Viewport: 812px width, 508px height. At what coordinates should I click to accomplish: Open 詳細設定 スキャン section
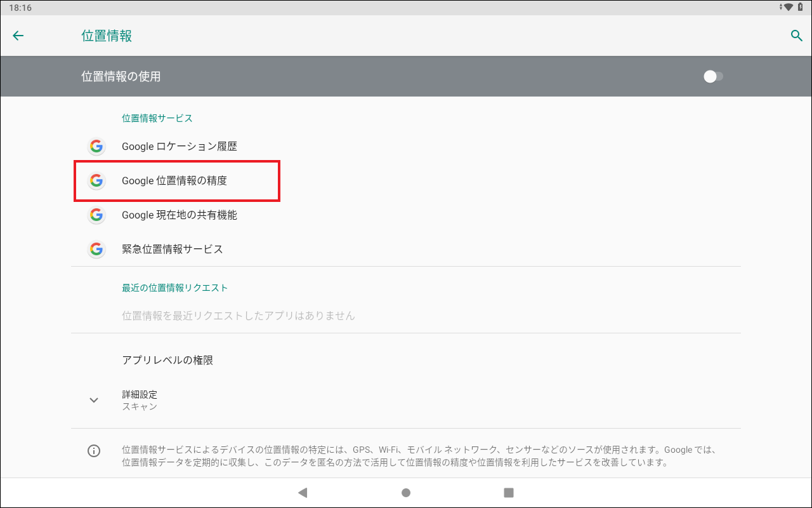click(x=140, y=400)
